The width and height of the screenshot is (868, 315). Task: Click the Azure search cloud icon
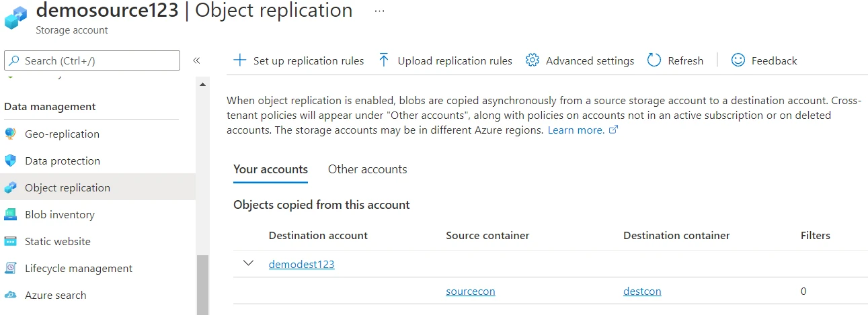[10, 295]
